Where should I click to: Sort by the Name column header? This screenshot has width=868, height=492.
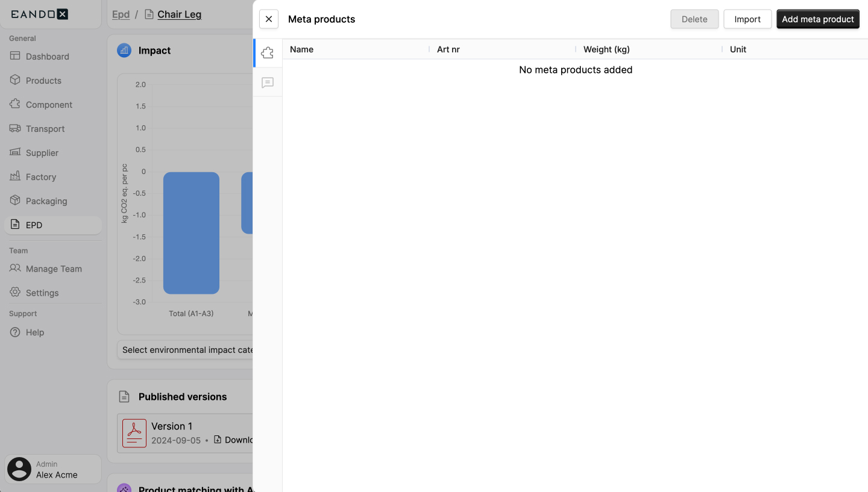pos(301,49)
